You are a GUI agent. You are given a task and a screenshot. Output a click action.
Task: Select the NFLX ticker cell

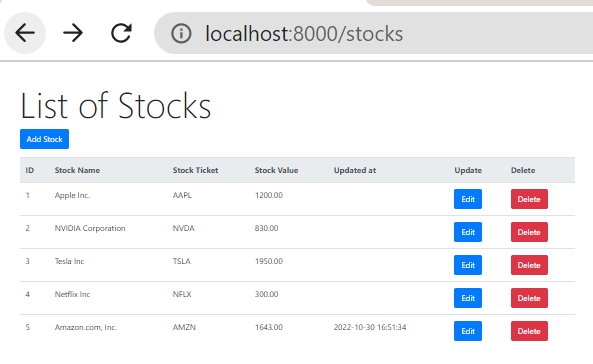coord(182,294)
